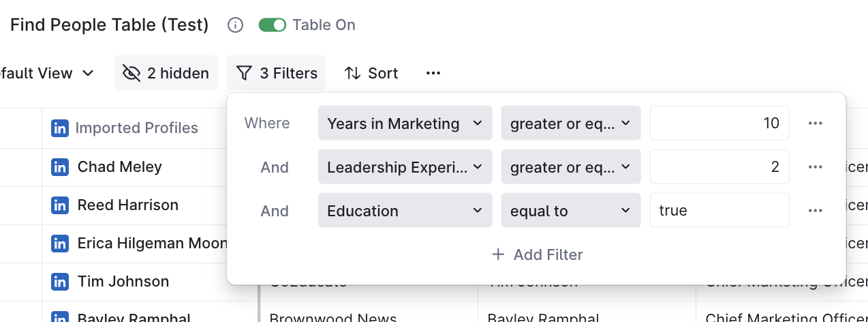Viewport: 868px width, 322px height.
Task: Click LinkedIn icon in Imported Profiles header
Action: pyautogui.click(x=60, y=128)
